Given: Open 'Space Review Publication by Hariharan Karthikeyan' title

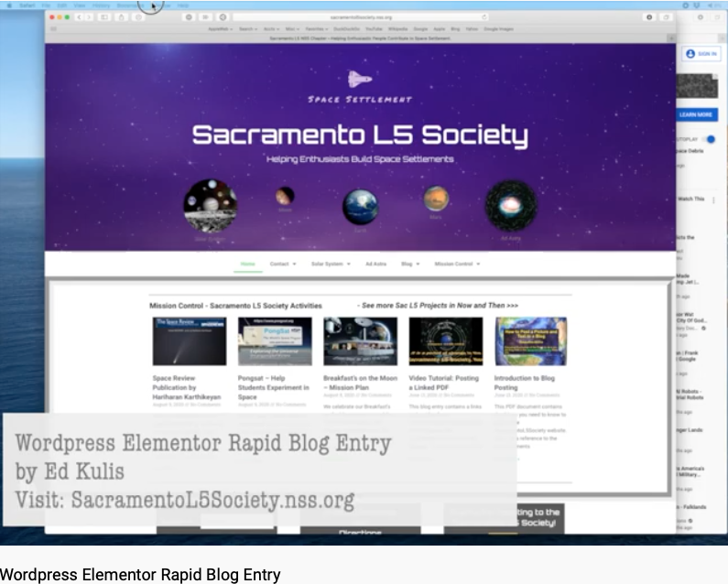Looking at the screenshot, I should coord(187,387).
